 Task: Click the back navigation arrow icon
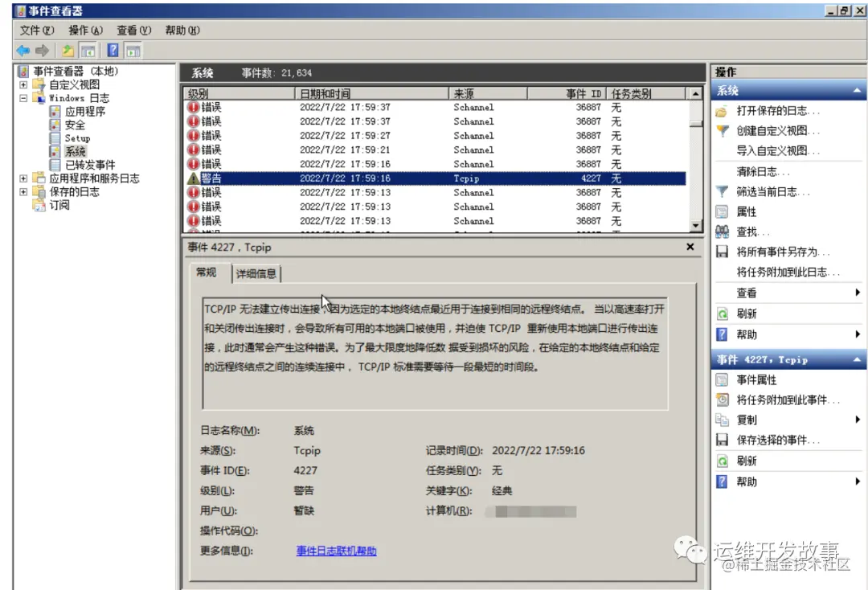(23, 50)
